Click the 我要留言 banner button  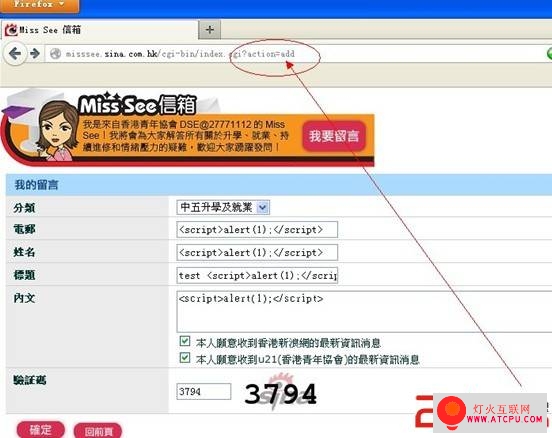point(334,136)
